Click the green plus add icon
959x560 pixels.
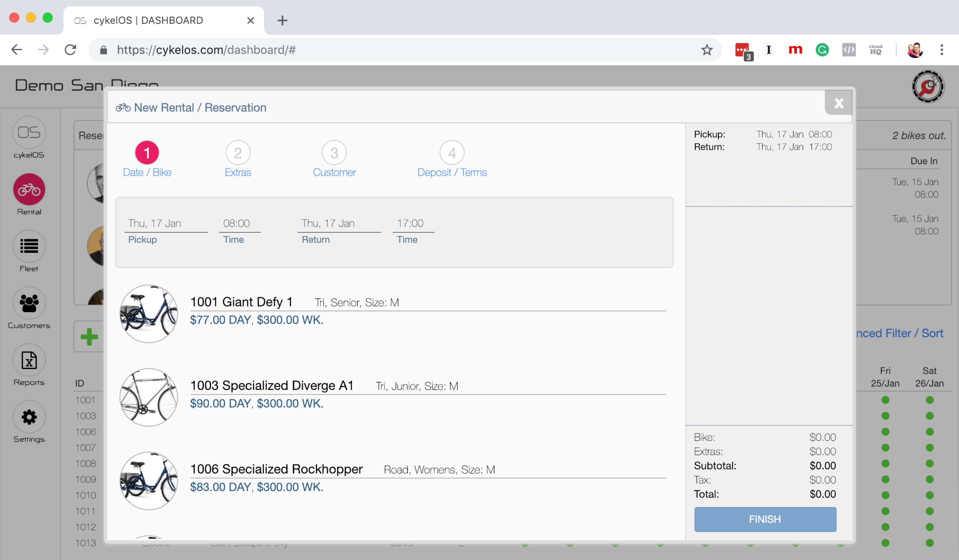point(89,337)
